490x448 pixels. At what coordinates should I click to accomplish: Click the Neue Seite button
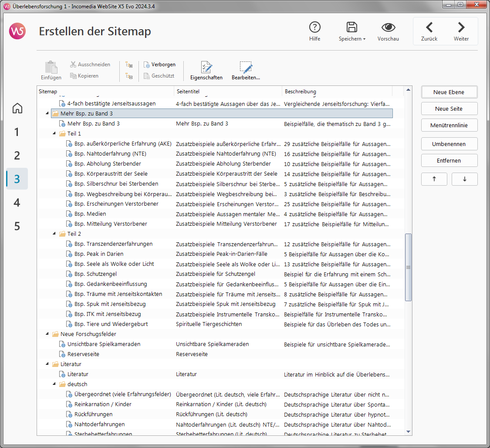pos(449,109)
